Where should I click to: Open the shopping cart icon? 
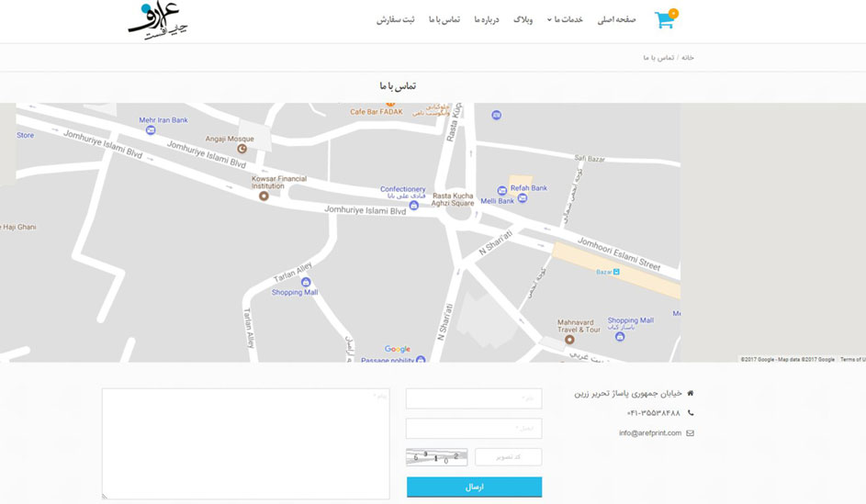pyautogui.click(x=665, y=20)
